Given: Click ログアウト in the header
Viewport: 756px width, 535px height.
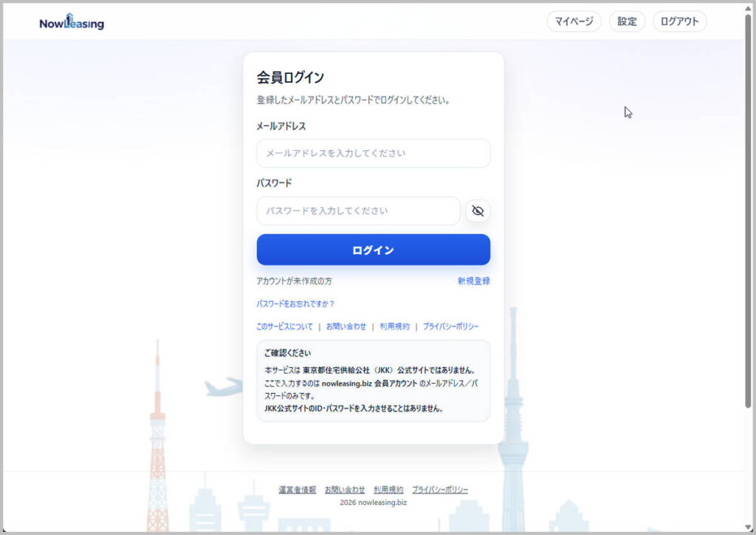Looking at the screenshot, I should click(678, 21).
